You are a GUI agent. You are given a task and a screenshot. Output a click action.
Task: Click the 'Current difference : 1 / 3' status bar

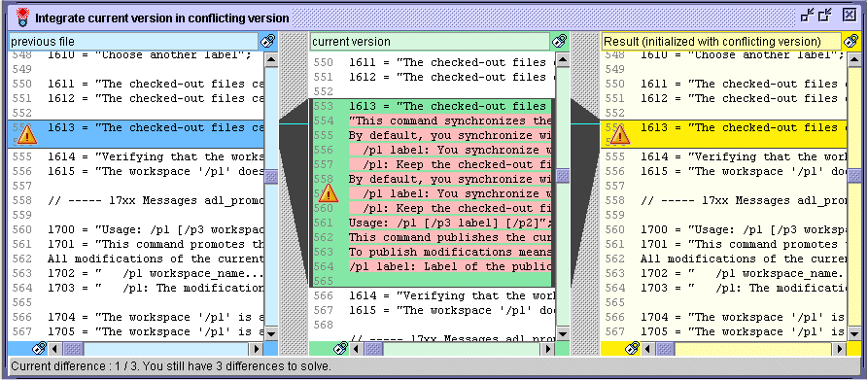point(434,366)
